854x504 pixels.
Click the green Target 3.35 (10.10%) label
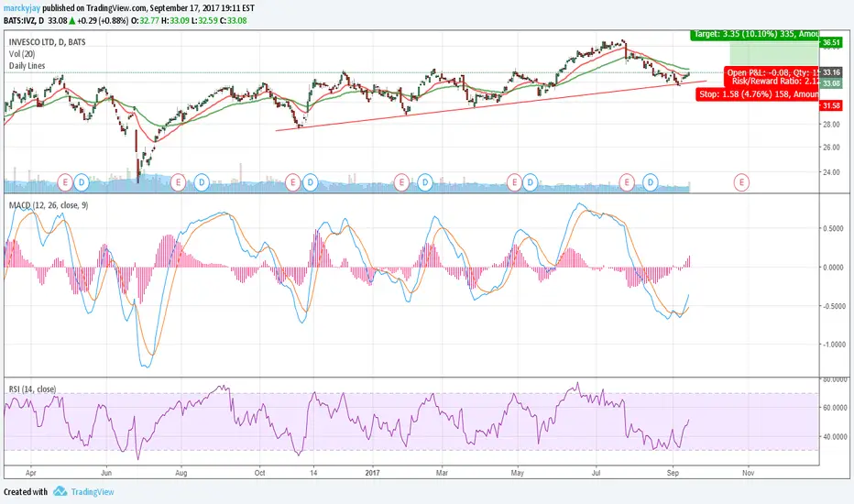pyautogui.click(x=754, y=34)
